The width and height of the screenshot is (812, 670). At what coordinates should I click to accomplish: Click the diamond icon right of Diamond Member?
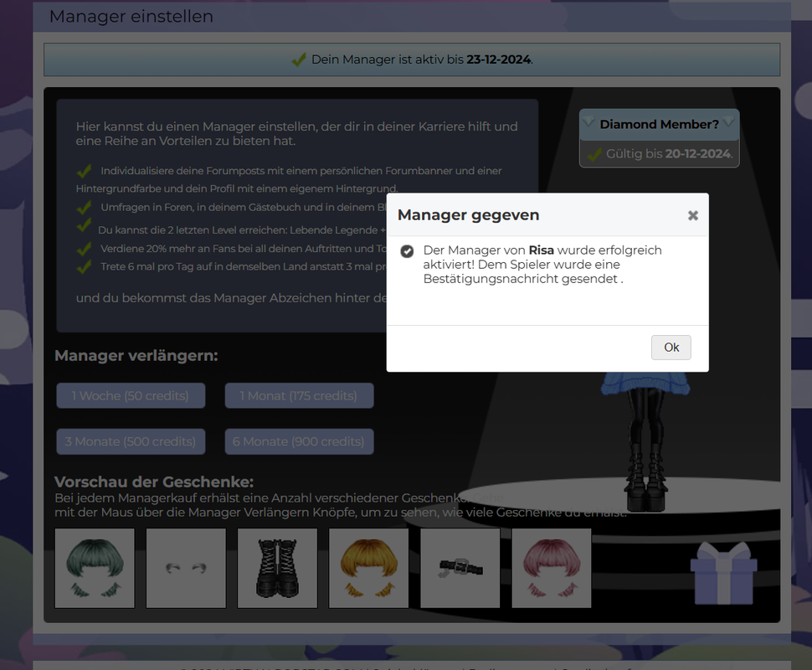(x=728, y=122)
